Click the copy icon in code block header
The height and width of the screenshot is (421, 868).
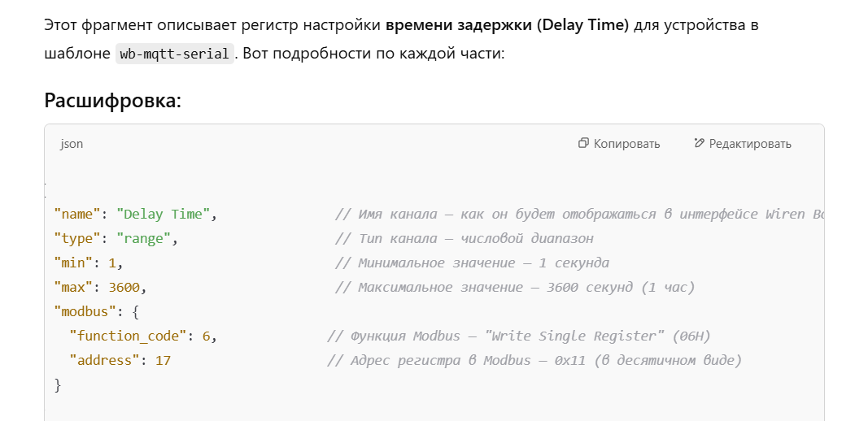tap(583, 143)
